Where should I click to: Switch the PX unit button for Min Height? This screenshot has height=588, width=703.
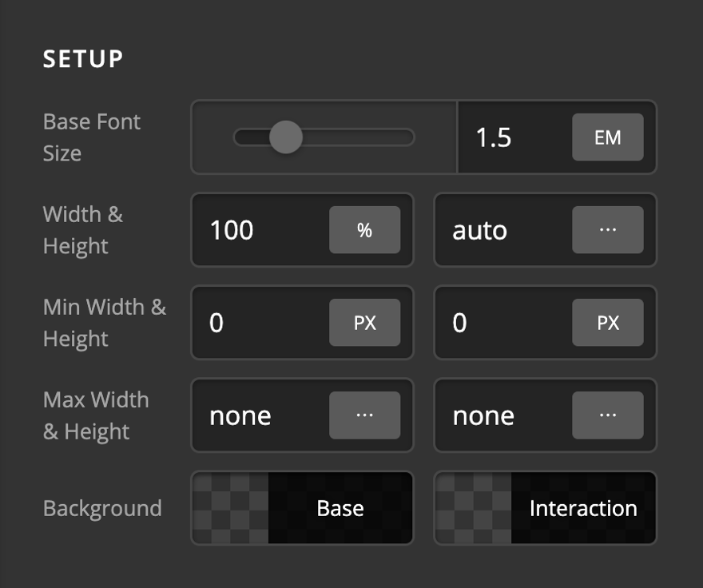(607, 323)
